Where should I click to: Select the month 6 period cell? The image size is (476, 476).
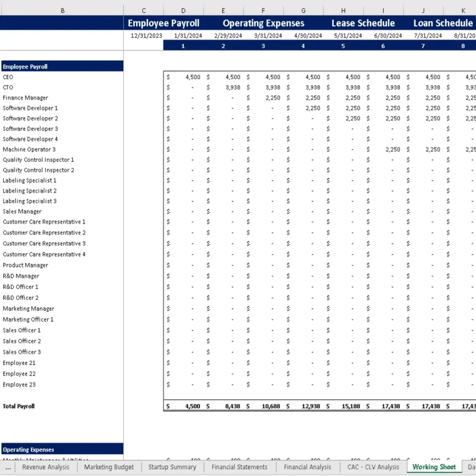click(x=383, y=46)
